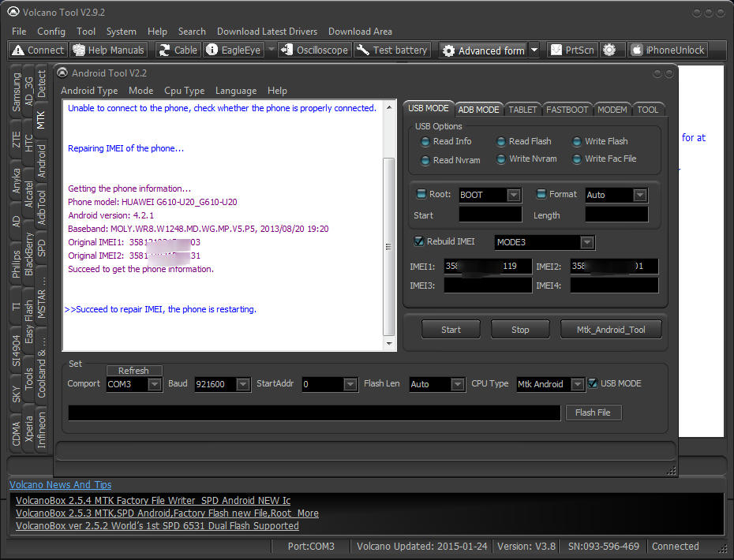Open the Config menu in Volcano Tool
The image size is (734, 560).
(51, 32)
